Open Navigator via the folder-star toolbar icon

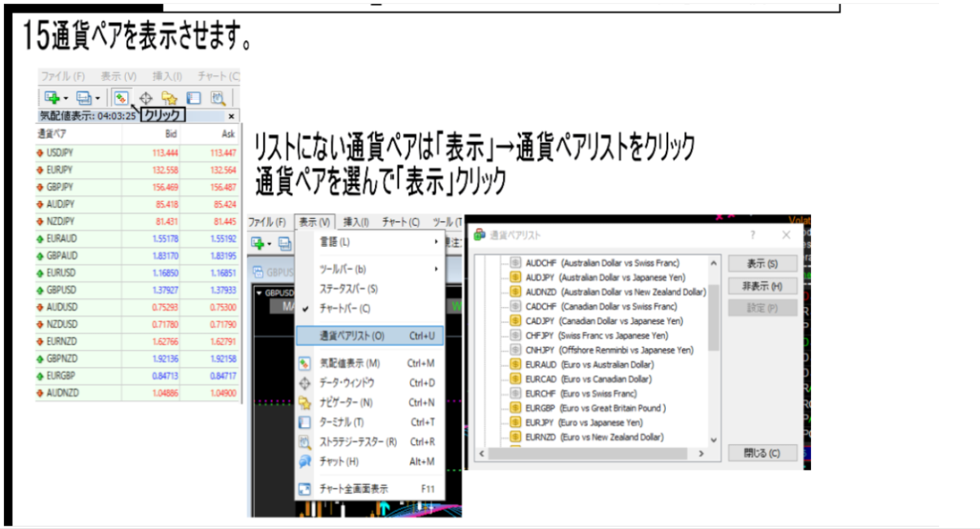tap(170, 98)
